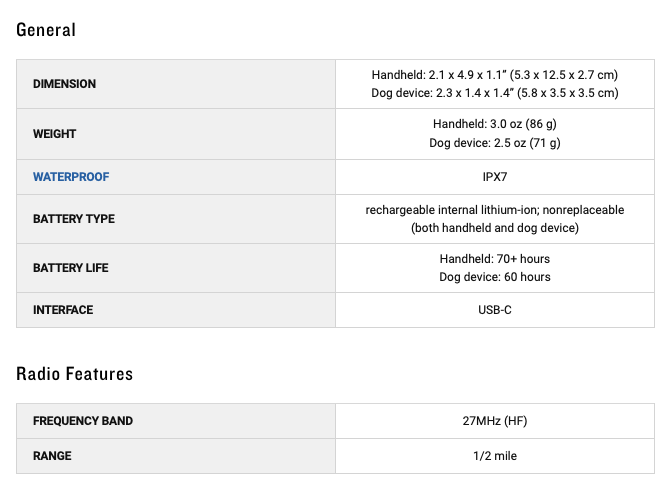Click the WATERPROOF link
Image resolution: width=667 pixels, height=488 pixels.
click(x=71, y=177)
